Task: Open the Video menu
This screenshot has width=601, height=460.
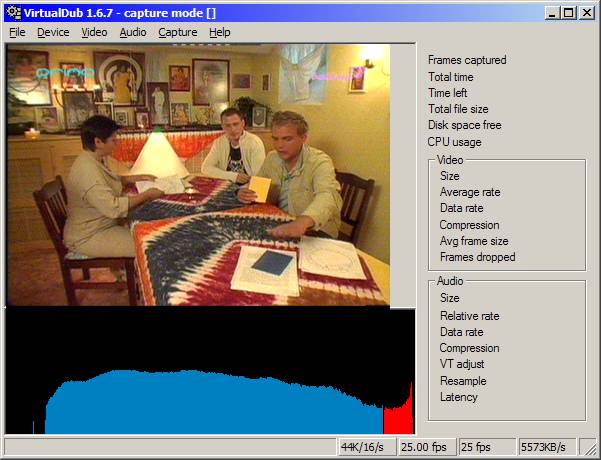Action: 94,32
